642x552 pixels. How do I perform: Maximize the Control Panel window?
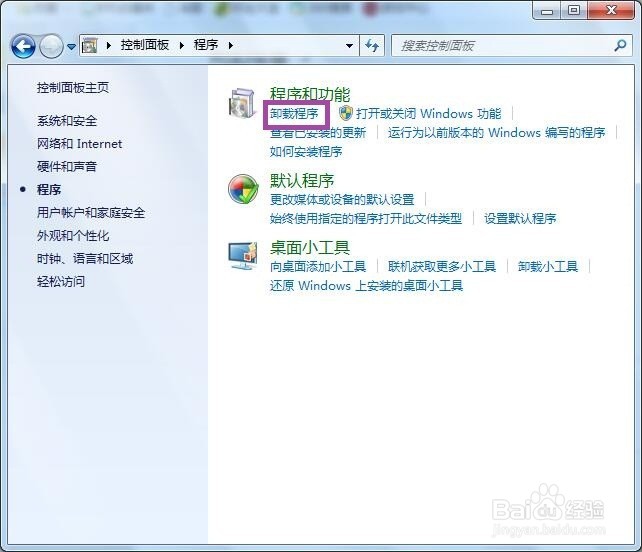click(574, 10)
